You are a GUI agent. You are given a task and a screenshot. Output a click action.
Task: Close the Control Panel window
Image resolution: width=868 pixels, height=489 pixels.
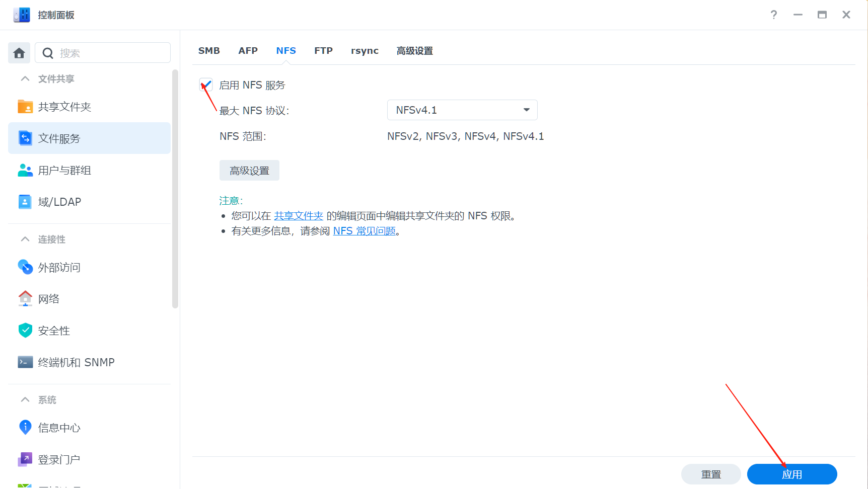tap(846, 15)
